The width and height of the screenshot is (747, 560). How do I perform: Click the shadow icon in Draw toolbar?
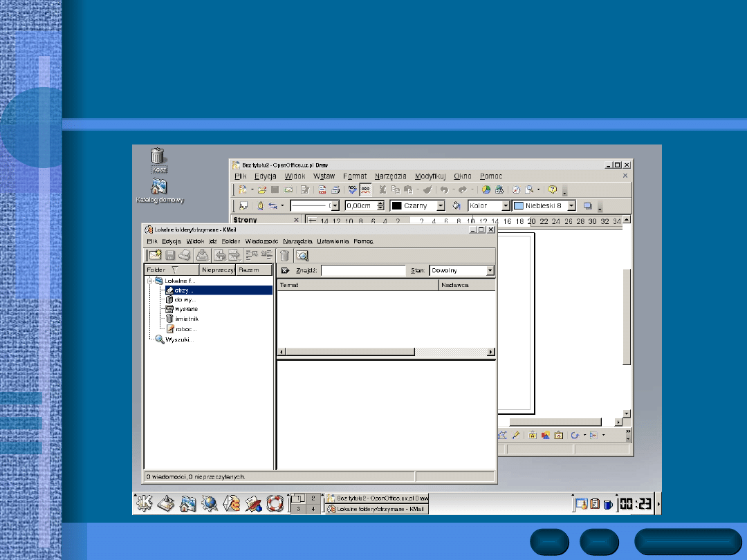[x=588, y=206]
